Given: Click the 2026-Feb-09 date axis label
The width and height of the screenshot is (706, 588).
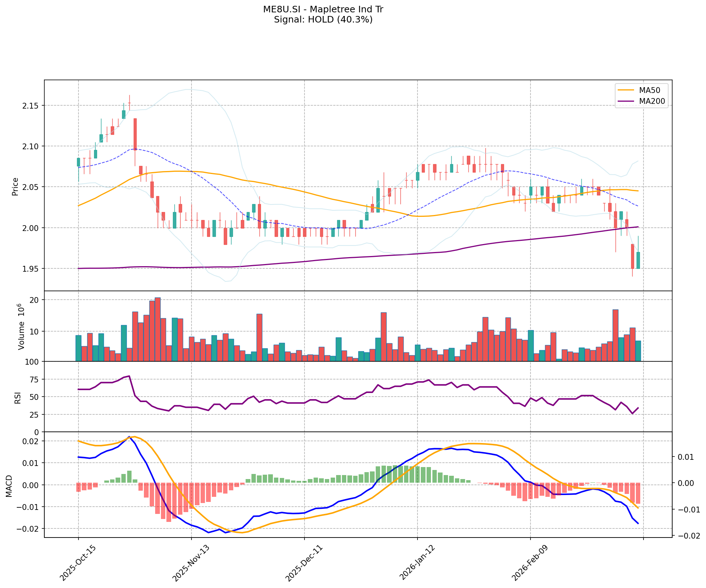Looking at the screenshot, I should click(x=530, y=563).
